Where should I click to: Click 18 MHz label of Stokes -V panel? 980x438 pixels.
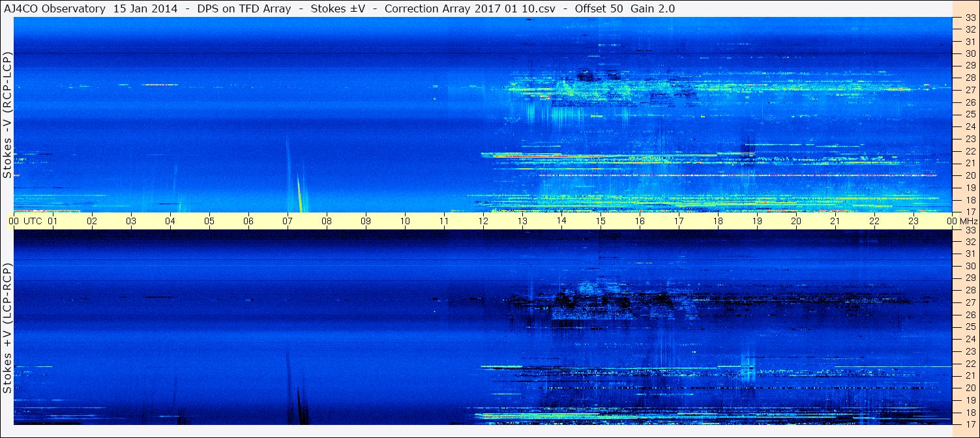(x=970, y=200)
